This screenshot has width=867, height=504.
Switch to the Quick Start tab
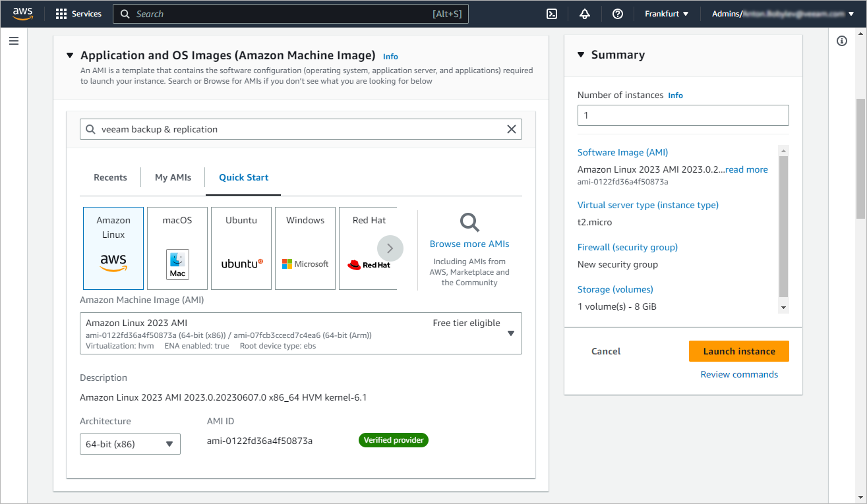click(x=243, y=177)
